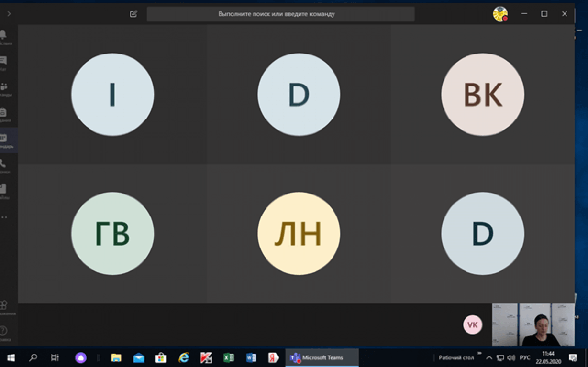
Task: Switch the РУС input language indicator
Action: pos(525,357)
